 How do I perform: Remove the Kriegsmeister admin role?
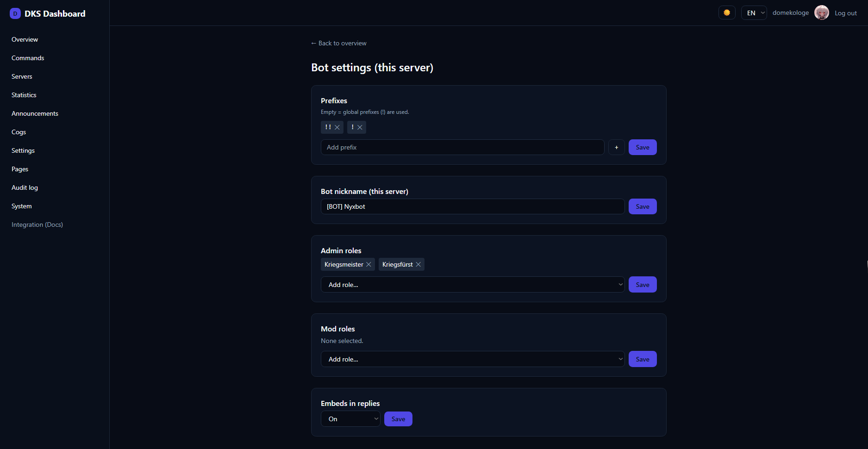(x=368, y=264)
